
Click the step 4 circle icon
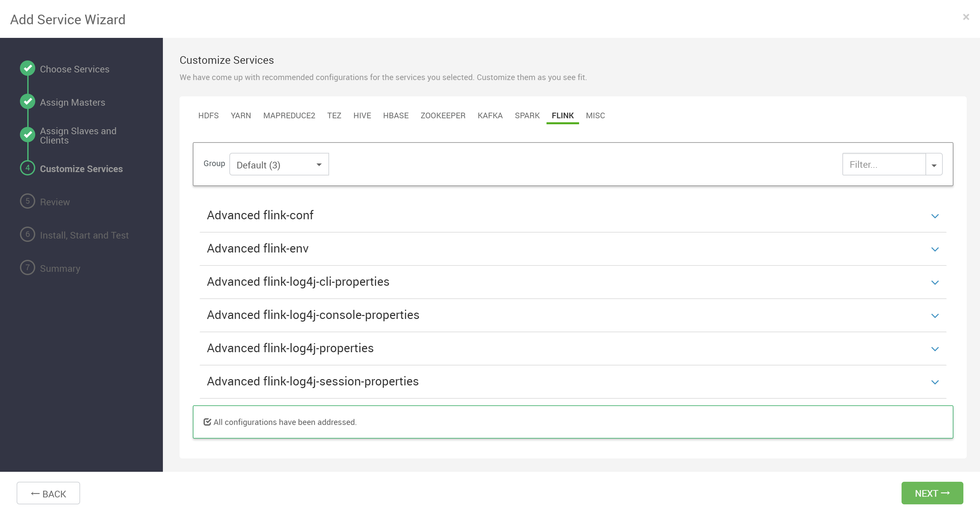(x=27, y=168)
